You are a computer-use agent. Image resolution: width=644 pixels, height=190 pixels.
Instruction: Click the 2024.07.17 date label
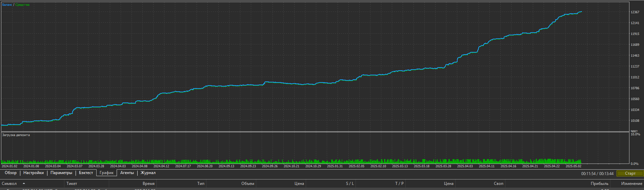183,166
